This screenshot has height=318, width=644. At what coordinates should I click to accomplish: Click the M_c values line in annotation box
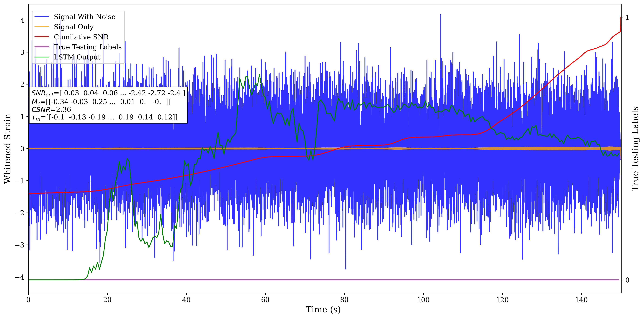(x=101, y=102)
